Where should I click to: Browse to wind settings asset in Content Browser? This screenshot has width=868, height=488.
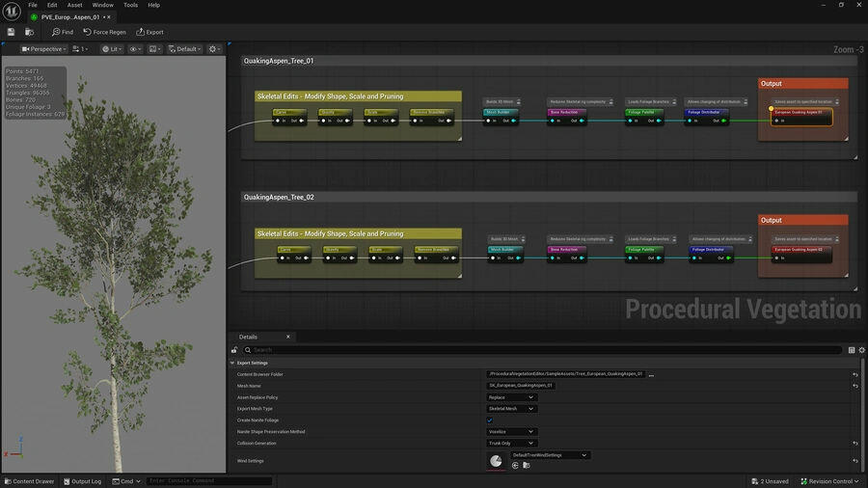coord(526,465)
